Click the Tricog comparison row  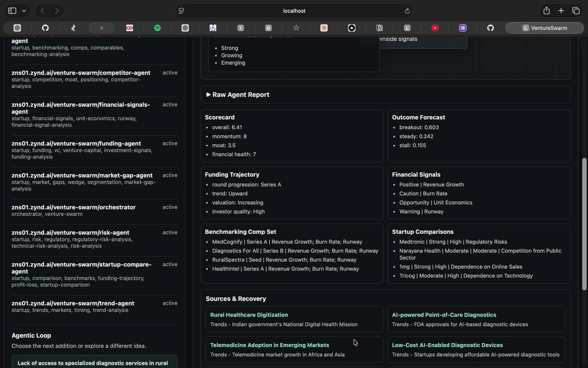click(466, 276)
